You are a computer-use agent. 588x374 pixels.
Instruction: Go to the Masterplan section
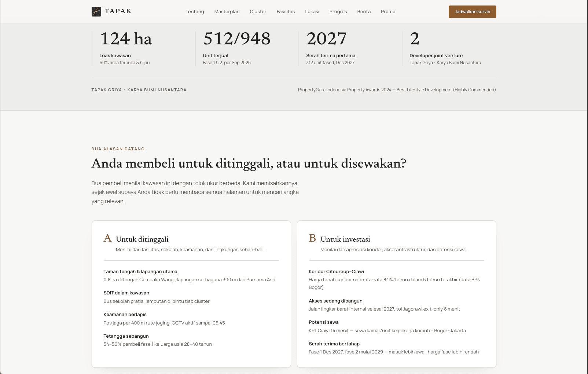(x=227, y=12)
